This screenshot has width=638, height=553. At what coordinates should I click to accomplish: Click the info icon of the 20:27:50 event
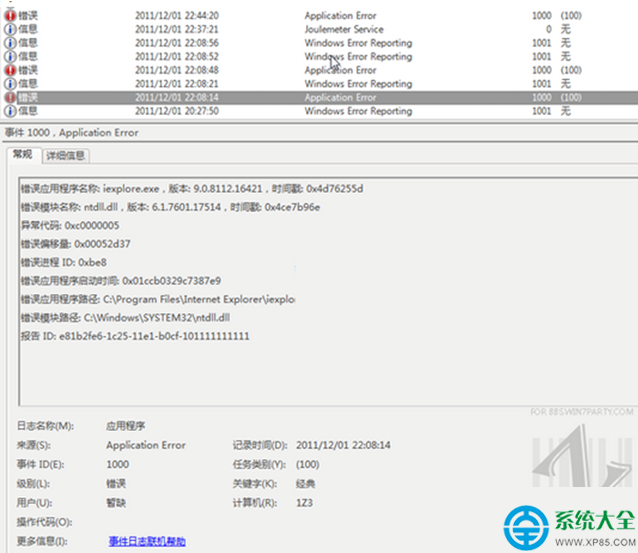[10, 111]
